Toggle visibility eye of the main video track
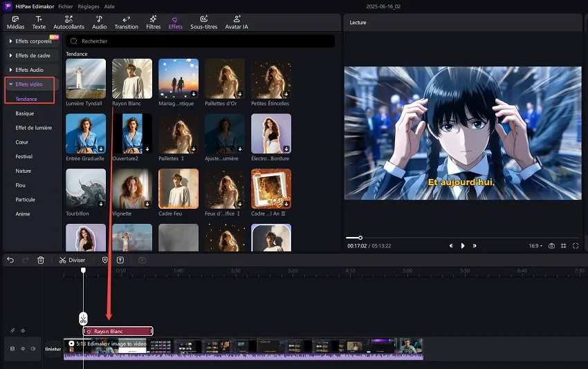The width and height of the screenshot is (588, 369). click(22, 349)
